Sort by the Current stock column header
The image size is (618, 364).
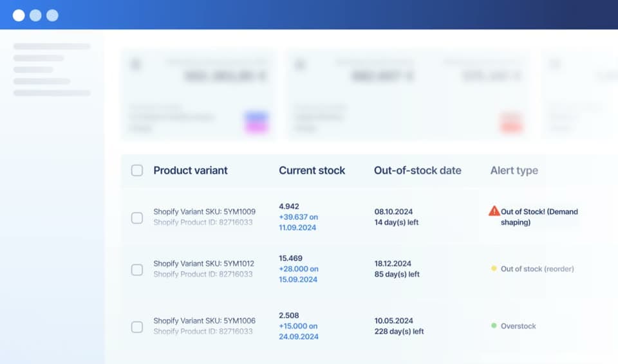(312, 170)
